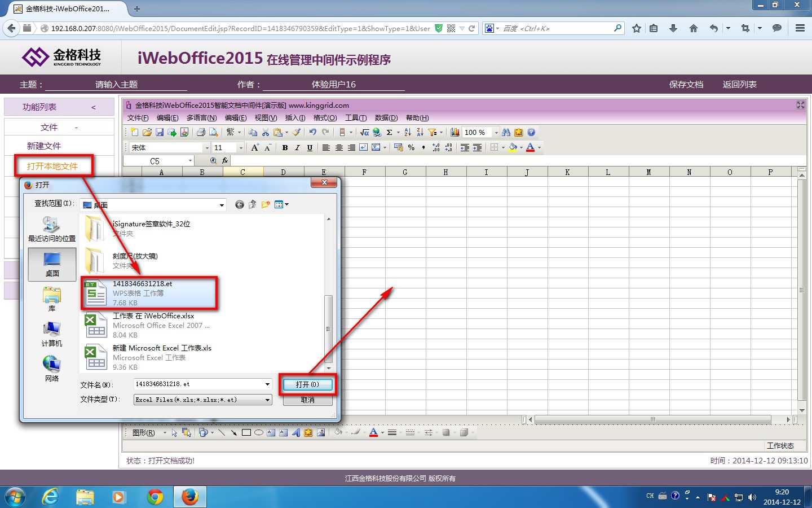Click the AutoFilter funnel icon
The height and width of the screenshot is (508, 812).
pyautogui.click(x=432, y=132)
